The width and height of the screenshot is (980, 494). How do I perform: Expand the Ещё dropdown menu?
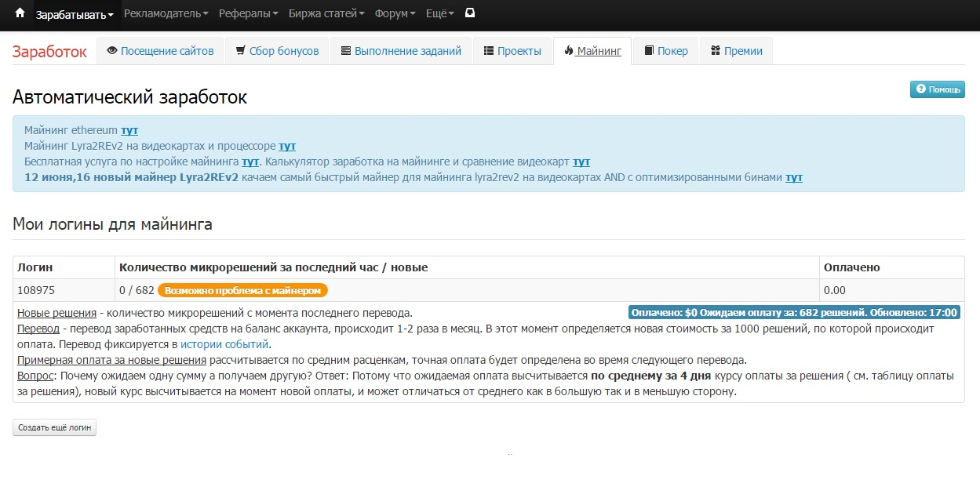[439, 13]
